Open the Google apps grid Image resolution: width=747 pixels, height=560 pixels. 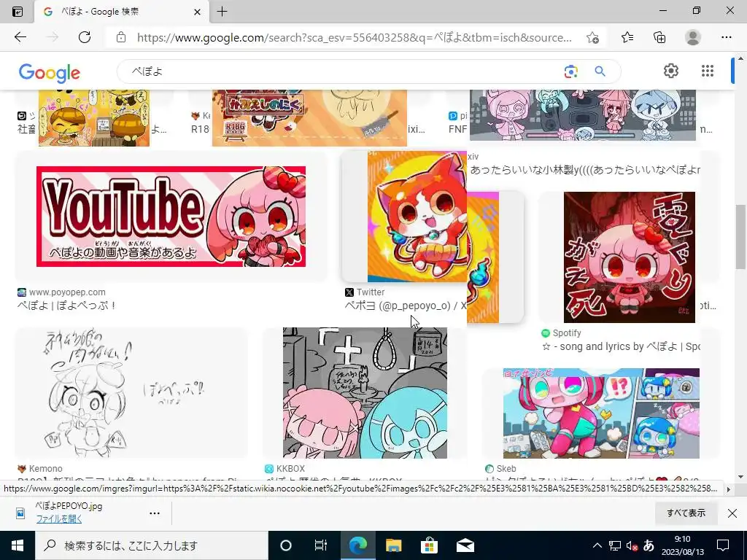coord(708,71)
